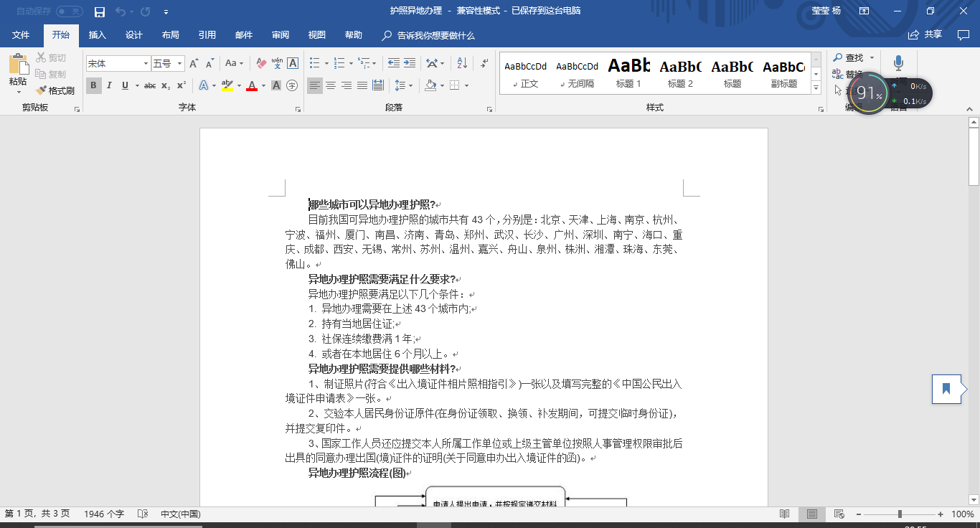The image size is (980, 528).
Task: Clear all formatting with eraser icon
Action: tap(261, 64)
